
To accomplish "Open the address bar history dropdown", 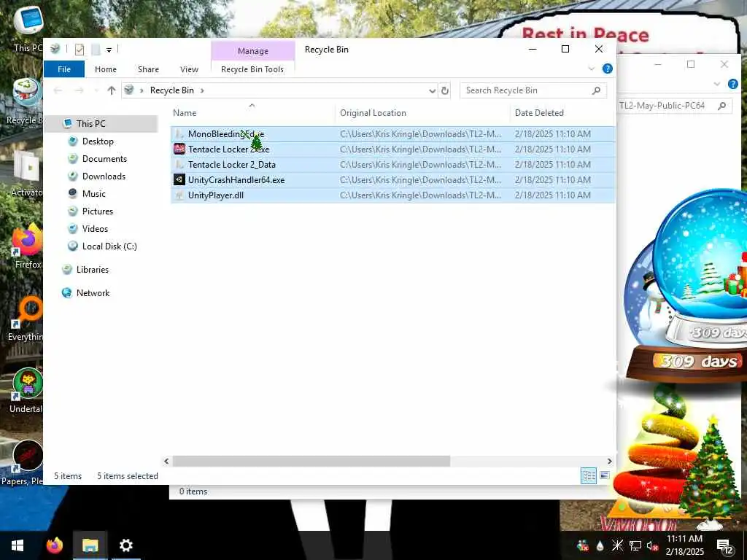I will (x=432, y=90).
